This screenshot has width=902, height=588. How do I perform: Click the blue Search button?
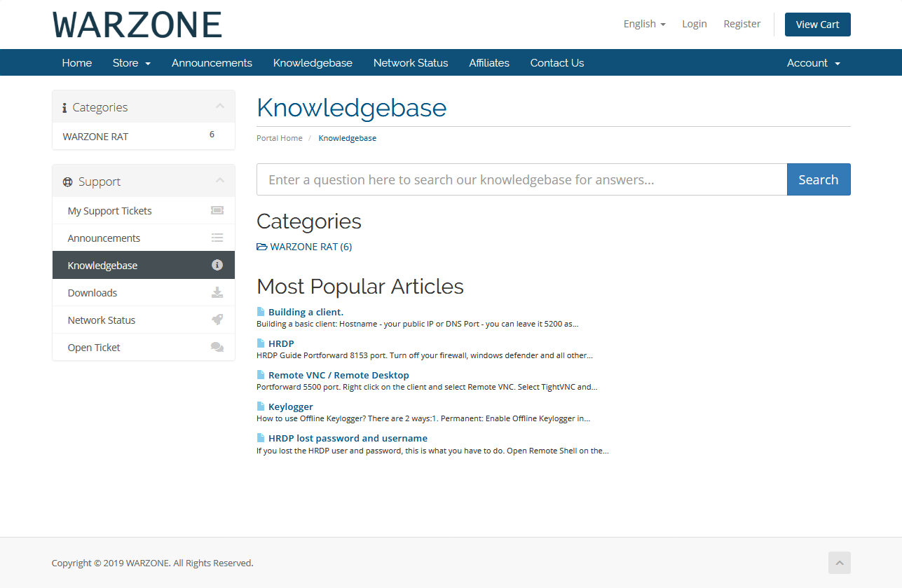(x=818, y=179)
